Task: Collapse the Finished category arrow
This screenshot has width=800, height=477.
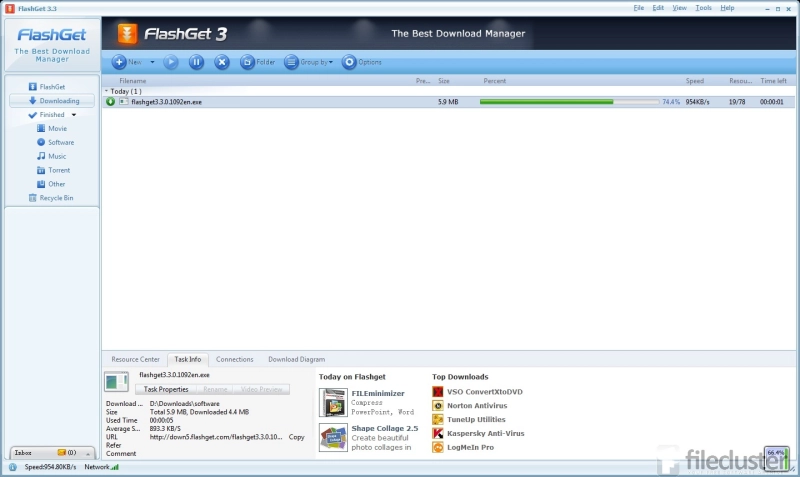Action: 73,115
